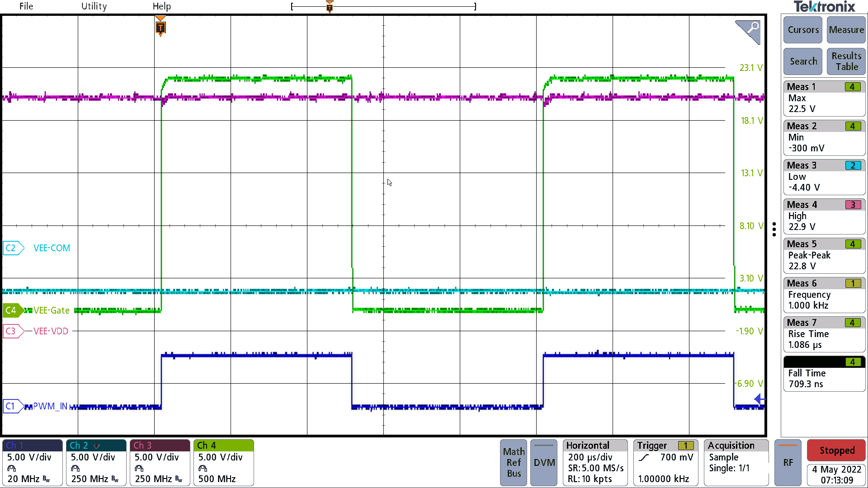Click the C1 PWM_IN channel label
Screen dimensions: 868x488
click(x=12, y=406)
